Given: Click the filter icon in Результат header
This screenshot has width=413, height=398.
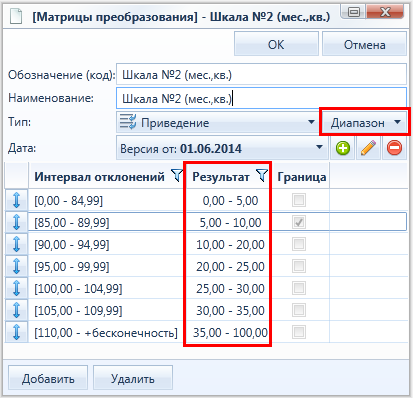Looking at the screenshot, I should (262, 176).
